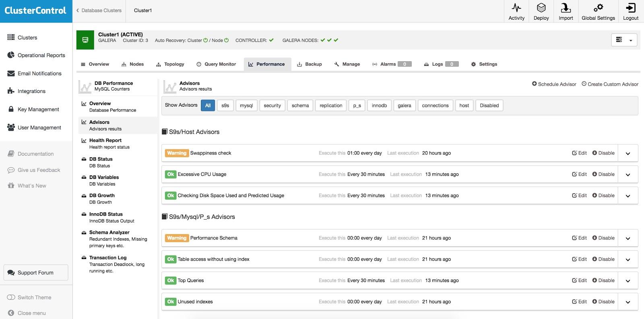Viewport: 644px width, 319px height.
Task: Expand the Excessive CPU Usage row
Action: [x=628, y=175]
